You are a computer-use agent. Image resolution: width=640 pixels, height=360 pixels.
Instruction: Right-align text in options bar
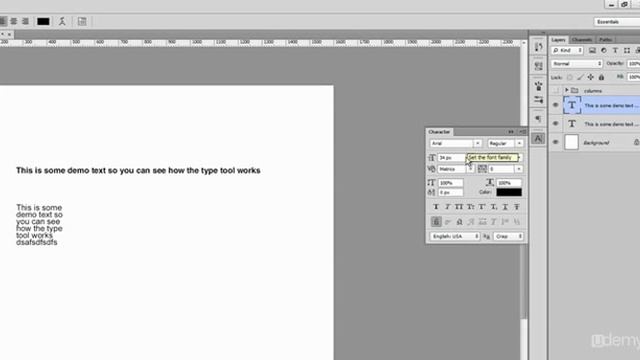point(25,21)
